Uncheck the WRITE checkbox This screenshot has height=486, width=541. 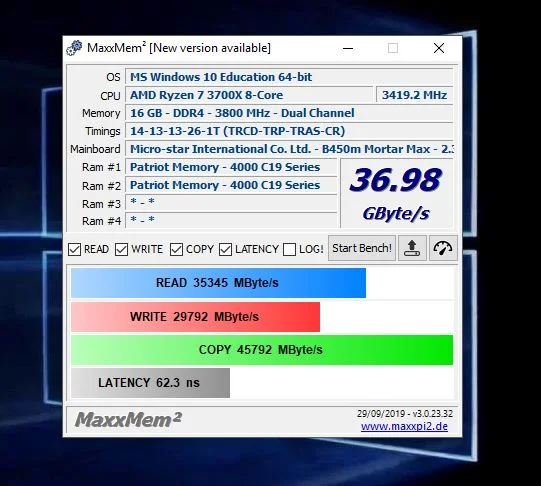pyautogui.click(x=121, y=249)
